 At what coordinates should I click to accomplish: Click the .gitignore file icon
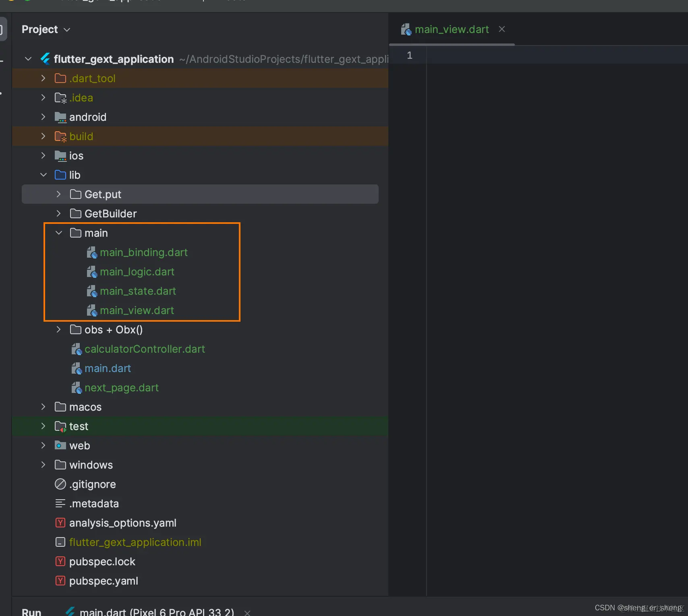60,484
